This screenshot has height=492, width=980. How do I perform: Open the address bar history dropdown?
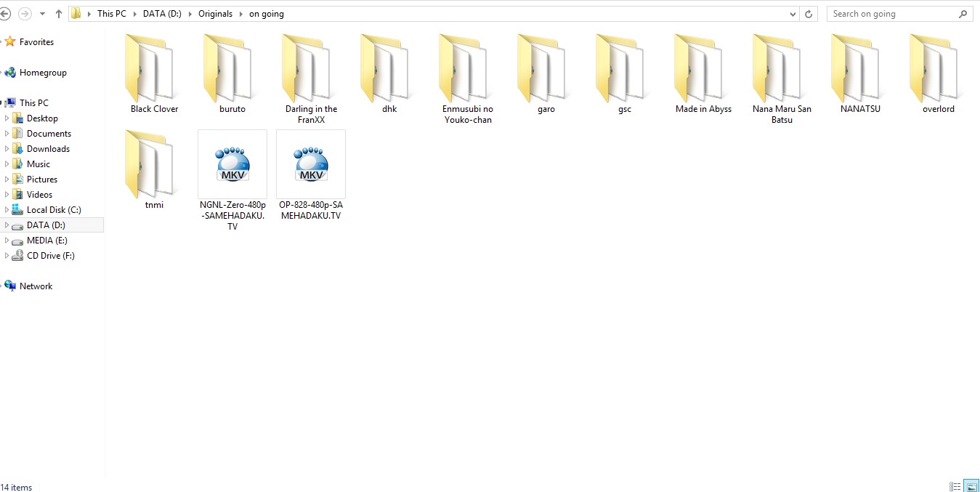pos(793,14)
